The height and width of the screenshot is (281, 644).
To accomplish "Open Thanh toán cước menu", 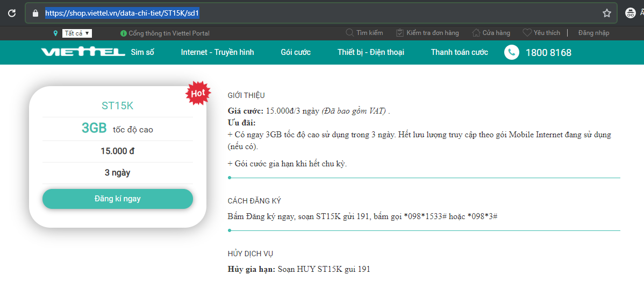I will 459,52.
